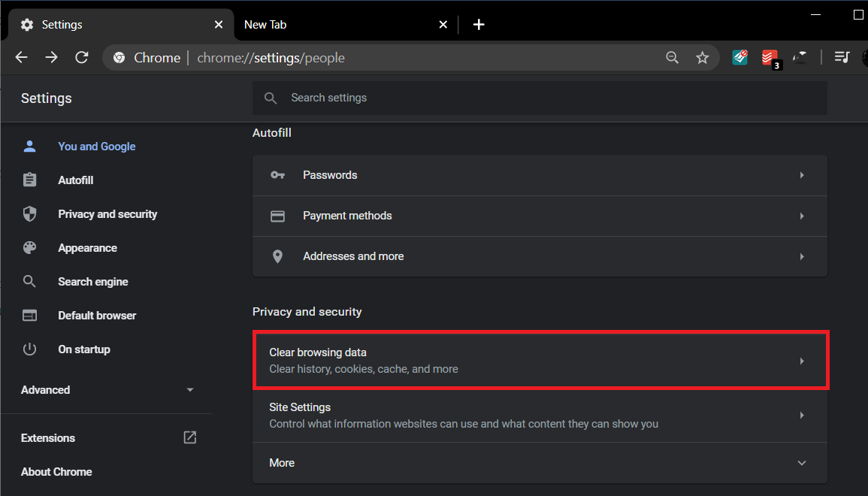
Task: Click the power icon for On startup
Action: pyautogui.click(x=29, y=349)
